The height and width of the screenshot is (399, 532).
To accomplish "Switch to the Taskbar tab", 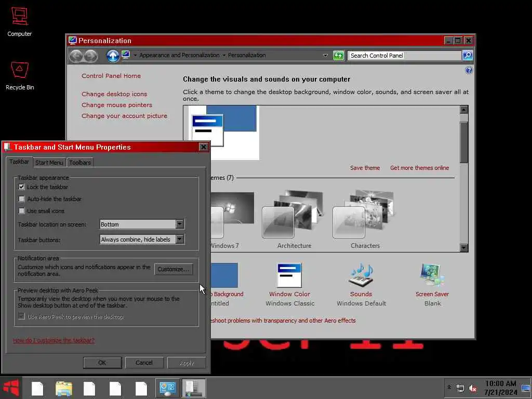I will pos(19,162).
